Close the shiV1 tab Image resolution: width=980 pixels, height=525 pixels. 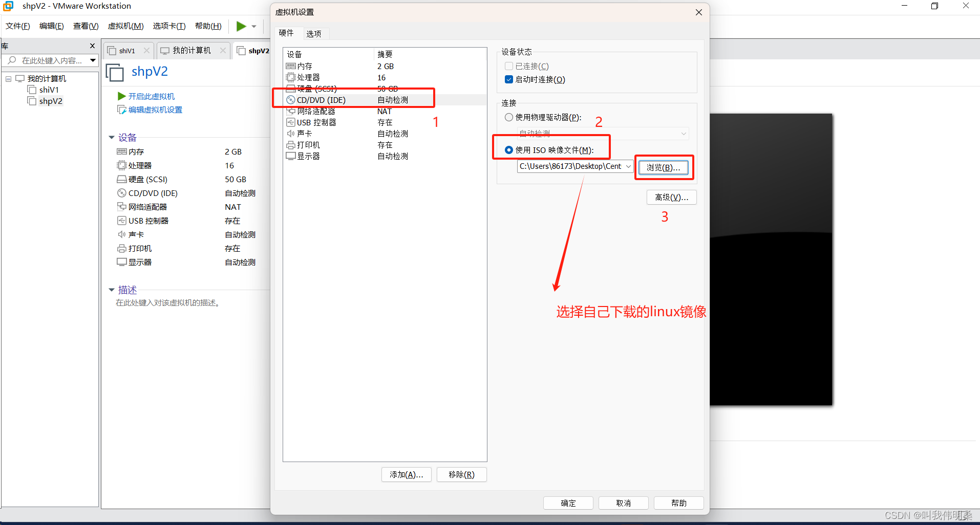147,50
